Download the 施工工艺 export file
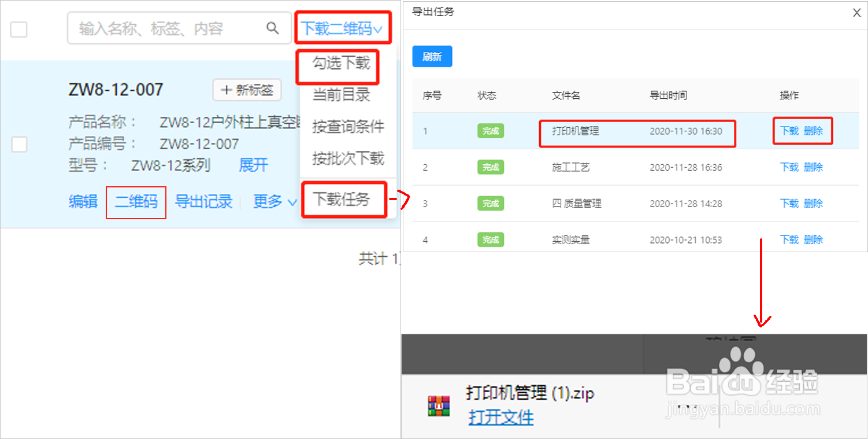 [789, 167]
